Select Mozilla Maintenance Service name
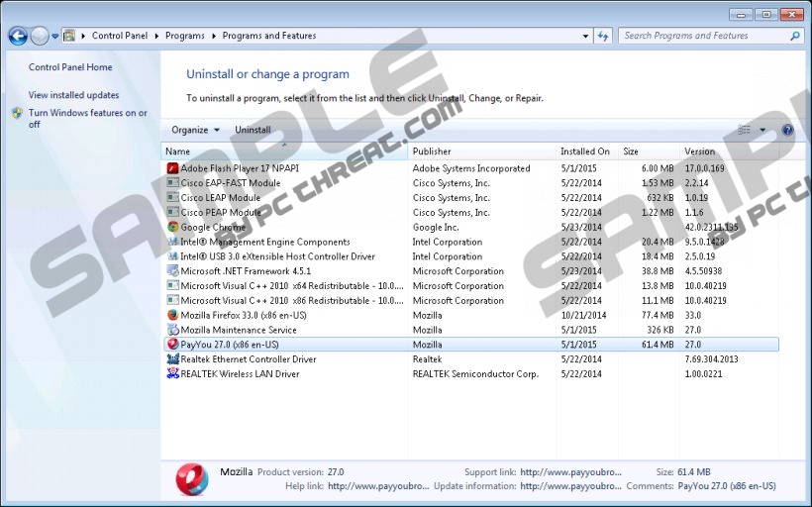This screenshot has height=507, width=812. [239, 330]
